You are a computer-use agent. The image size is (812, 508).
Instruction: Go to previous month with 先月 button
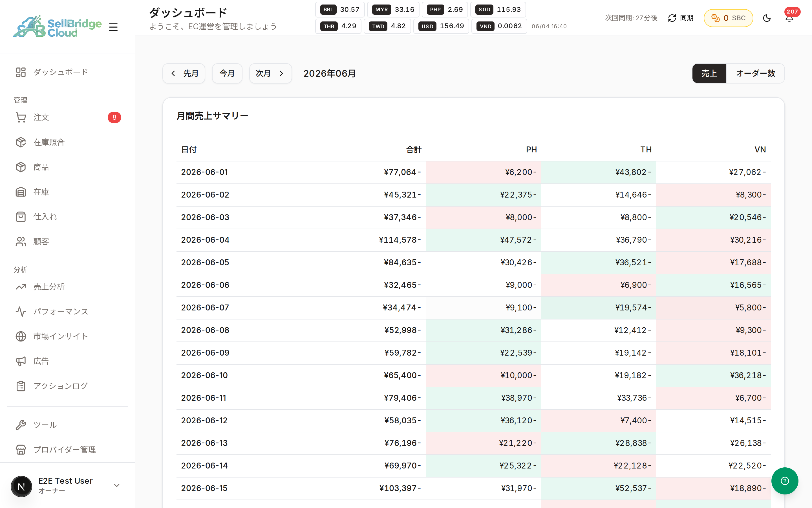[x=184, y=73]
